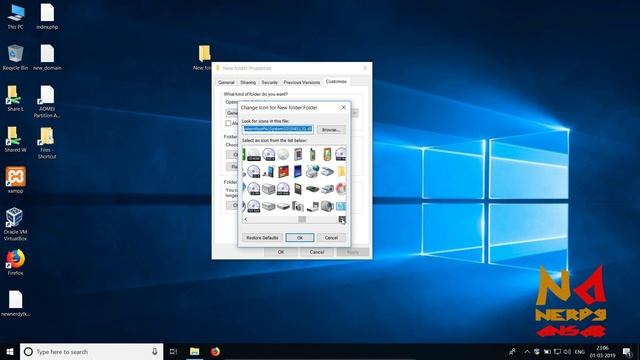Select the Firefox desktop shortcut

15,262
